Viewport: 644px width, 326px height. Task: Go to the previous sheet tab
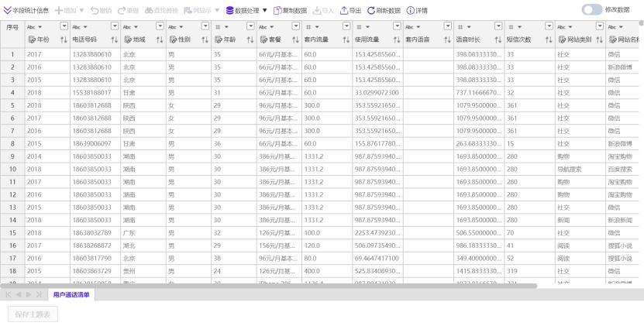19,294
